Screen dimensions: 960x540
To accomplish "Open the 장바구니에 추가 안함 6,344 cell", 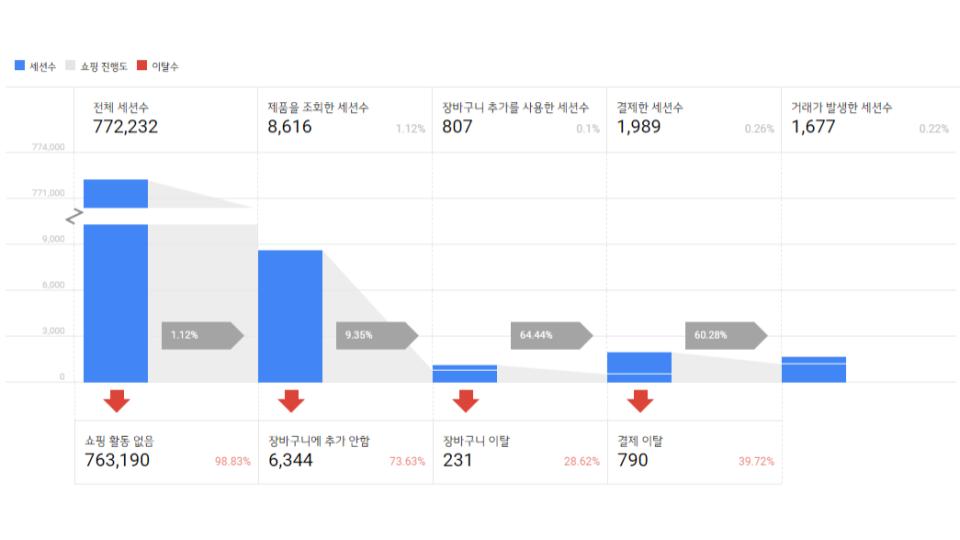I will pos(318,451).
